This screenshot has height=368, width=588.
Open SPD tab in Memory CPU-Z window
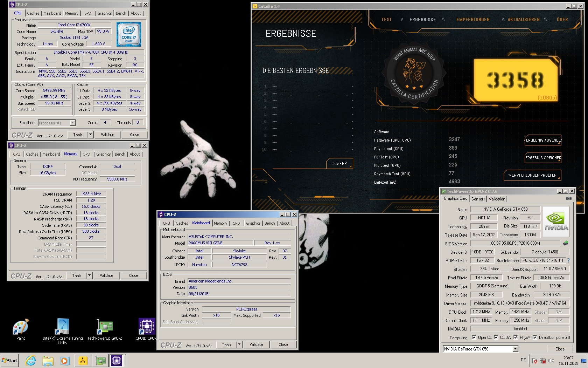pos(87,154)
